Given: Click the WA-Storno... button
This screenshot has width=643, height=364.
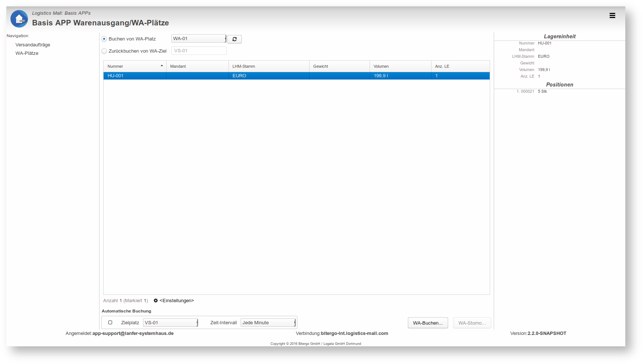Looking at the screenshot, I should pyautogui.click(x=472, y=323).
